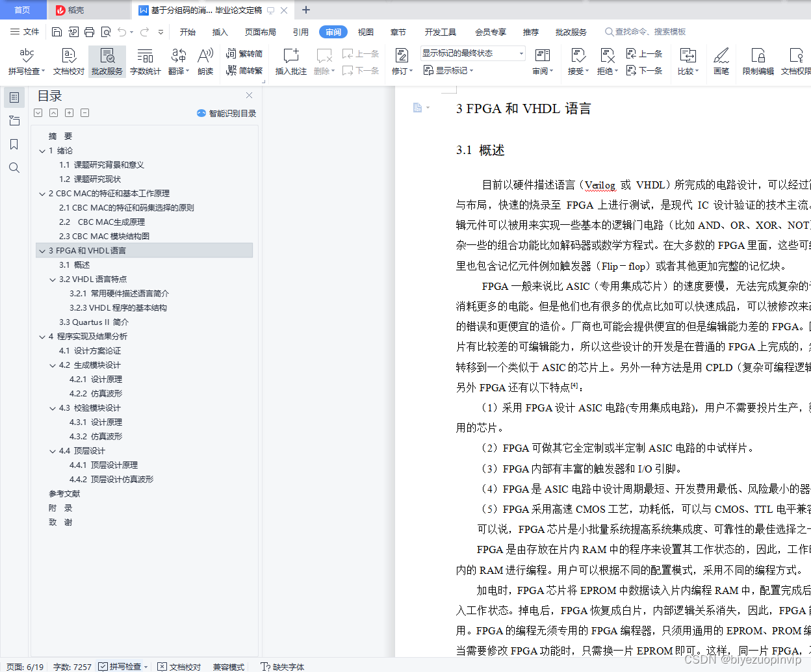Jump to '4.1 设计方案论证' in outline
811x672 pixels.
pyautogui.click(x=90, y=351)
